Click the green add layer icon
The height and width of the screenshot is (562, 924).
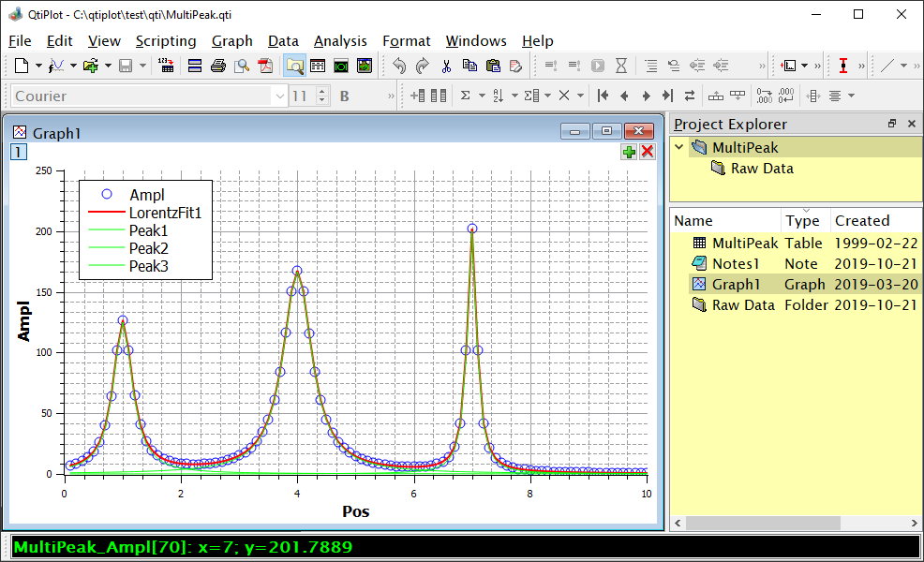(x=629, y=152)
